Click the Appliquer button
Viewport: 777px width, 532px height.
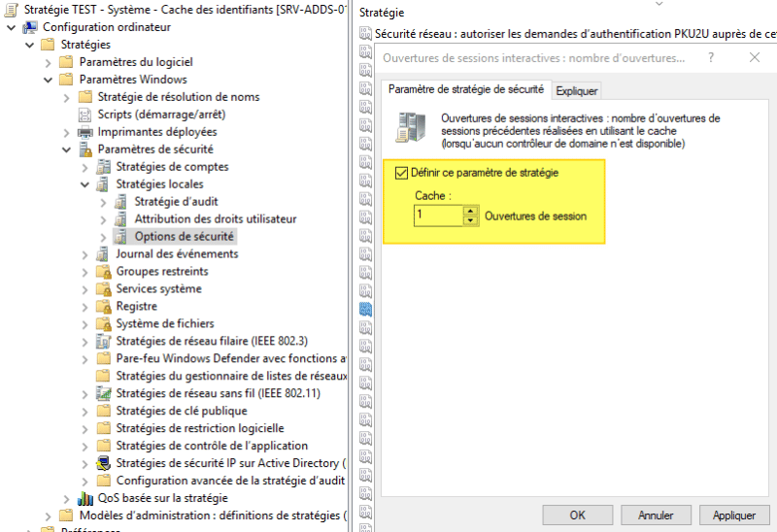pyautogui.click(x=734, y=515)
